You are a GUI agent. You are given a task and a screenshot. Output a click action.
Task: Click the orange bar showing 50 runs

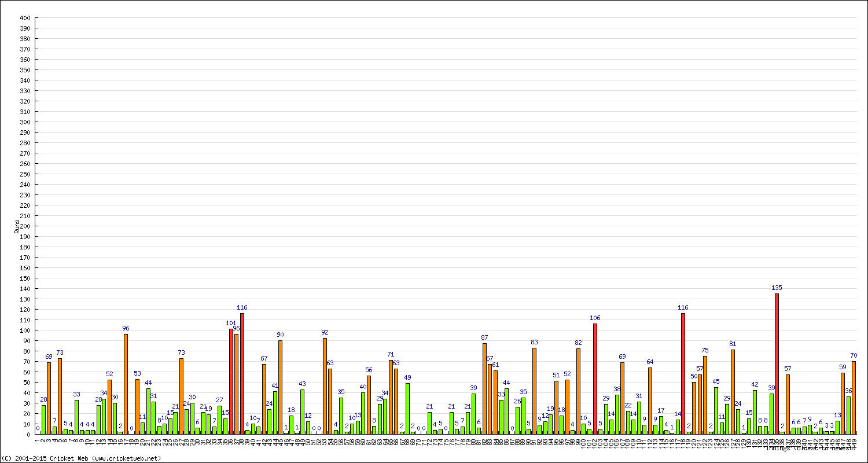click(x=694, y=408)
